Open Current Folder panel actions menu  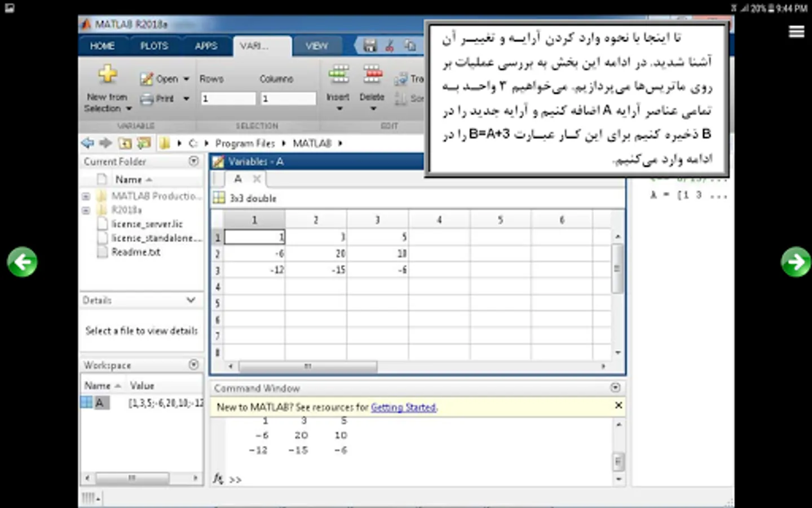(193, 161)
